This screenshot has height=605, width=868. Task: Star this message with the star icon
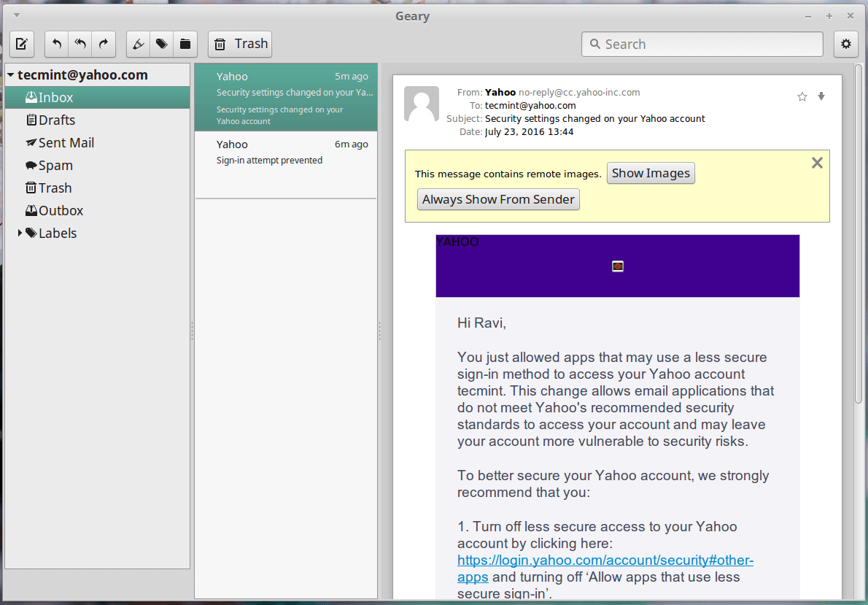[x=802, y=97]
